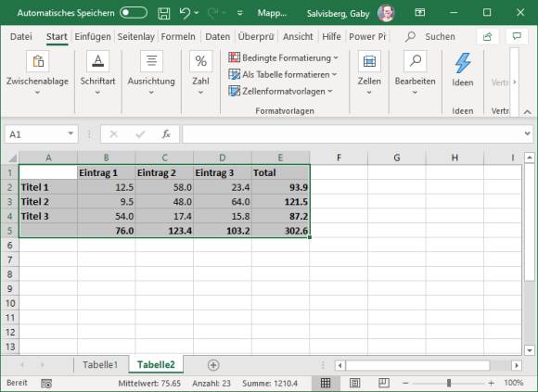Image resolution: width=538 pixels, height=392 pixels.
Task: Toggle the Automatisches Speichern switch
Action: pyautogui.click(x=134, y=13)
